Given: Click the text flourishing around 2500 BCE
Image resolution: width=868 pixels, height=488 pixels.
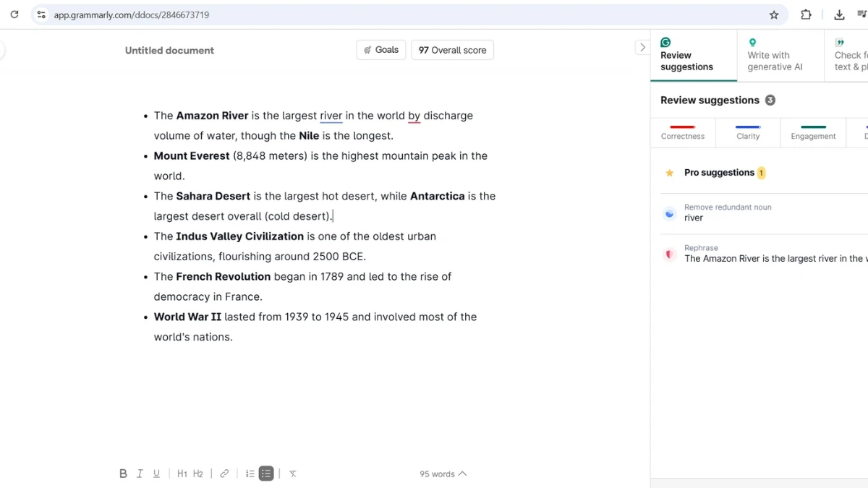Looking at the screenshot, I should pos(292,257).
